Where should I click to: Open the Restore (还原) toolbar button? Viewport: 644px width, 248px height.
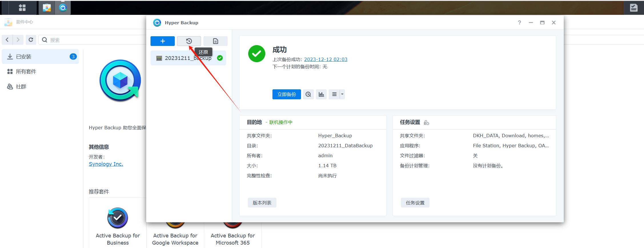click(189, 41)
